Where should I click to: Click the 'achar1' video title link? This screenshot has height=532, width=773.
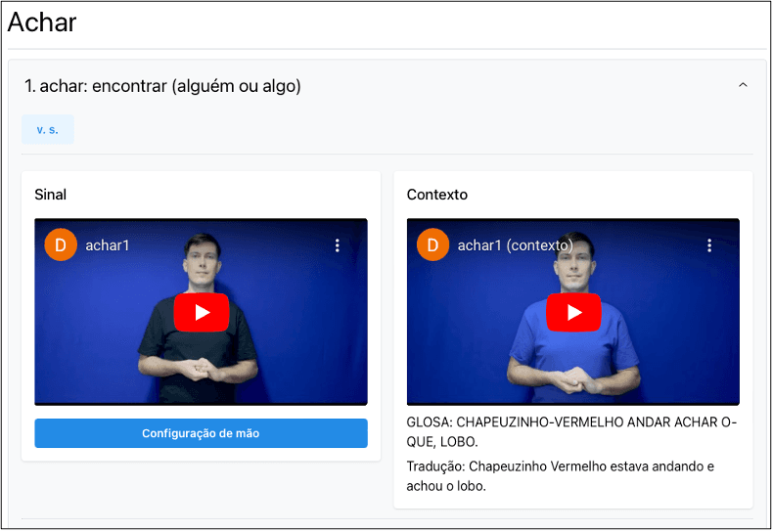click(x=108, y=245)
